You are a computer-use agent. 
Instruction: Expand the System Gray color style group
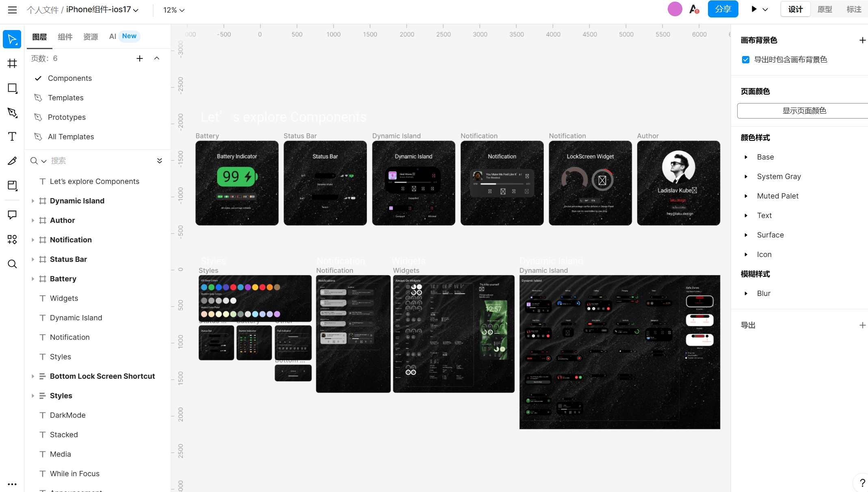point(746,177)
